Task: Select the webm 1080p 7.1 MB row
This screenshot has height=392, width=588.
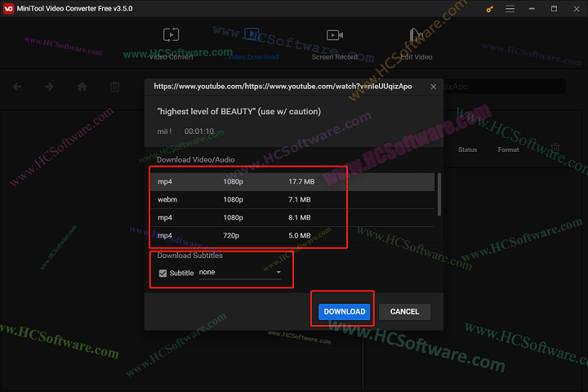Action: click(292, 200)
